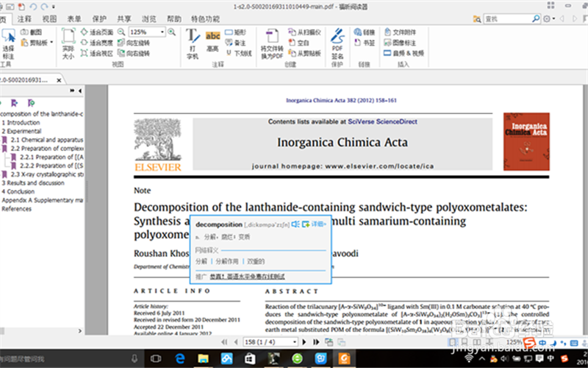This screenshot has height=368, width=588.
Task: Redo with the quick access arrow
Action: [44, 7]
